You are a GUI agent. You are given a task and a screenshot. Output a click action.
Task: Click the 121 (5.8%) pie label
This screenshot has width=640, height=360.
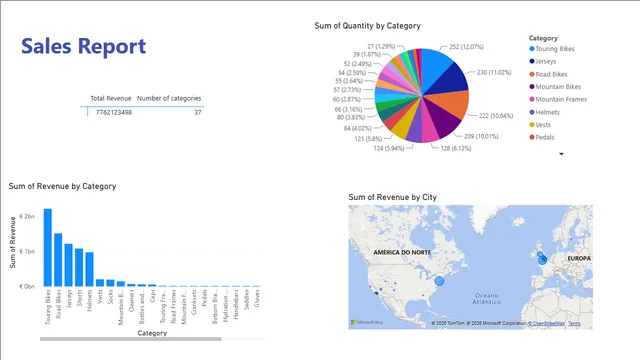point(368,139)
